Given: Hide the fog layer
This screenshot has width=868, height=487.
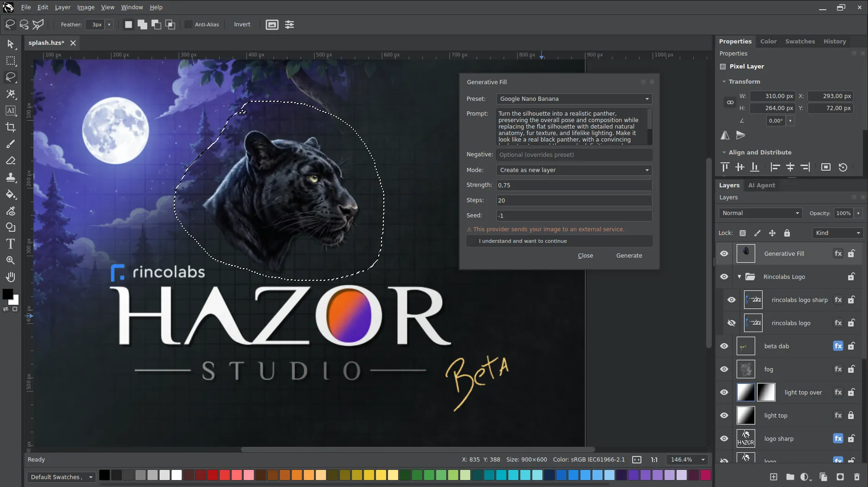Looking at the screenshot, I should [x=724, y=369].
